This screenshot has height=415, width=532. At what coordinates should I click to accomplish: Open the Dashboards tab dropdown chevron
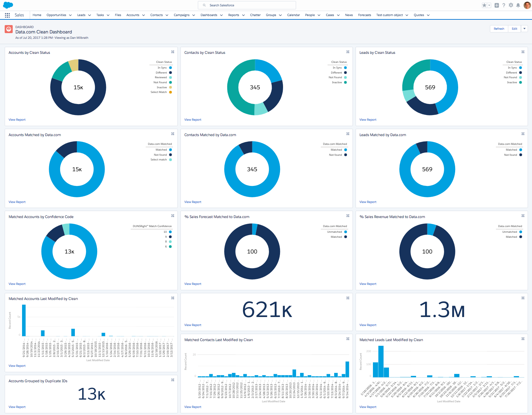tap(221, 15)
